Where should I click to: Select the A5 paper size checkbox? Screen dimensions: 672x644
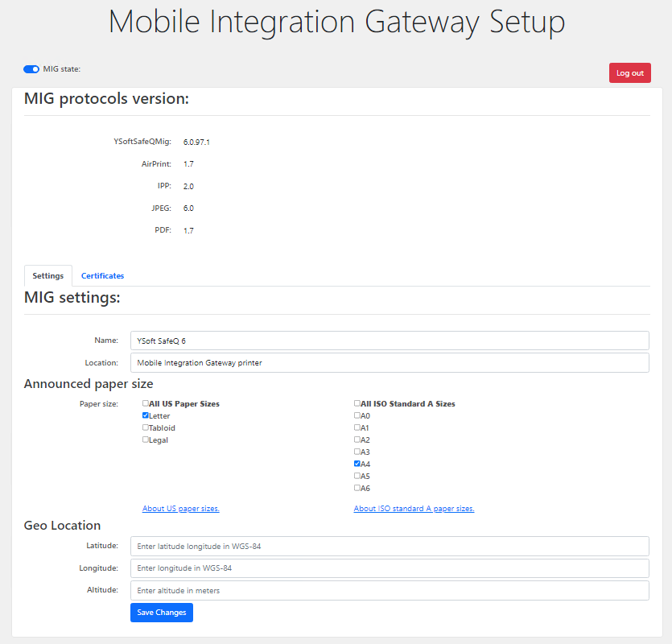[357, 476]
